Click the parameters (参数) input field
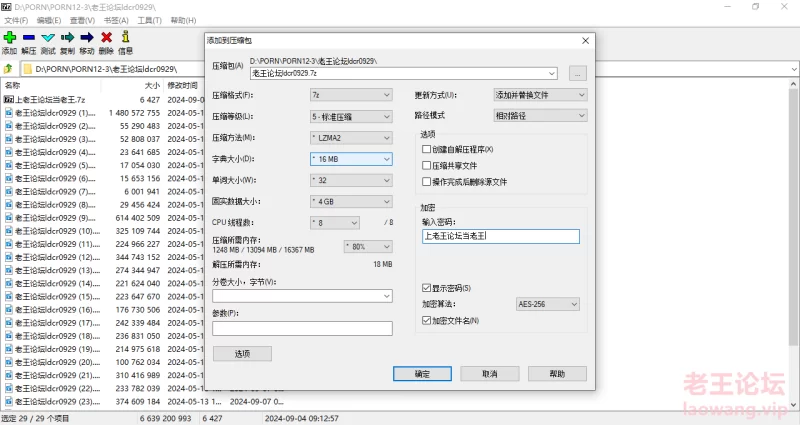800x425 pixels. (302, 328)
